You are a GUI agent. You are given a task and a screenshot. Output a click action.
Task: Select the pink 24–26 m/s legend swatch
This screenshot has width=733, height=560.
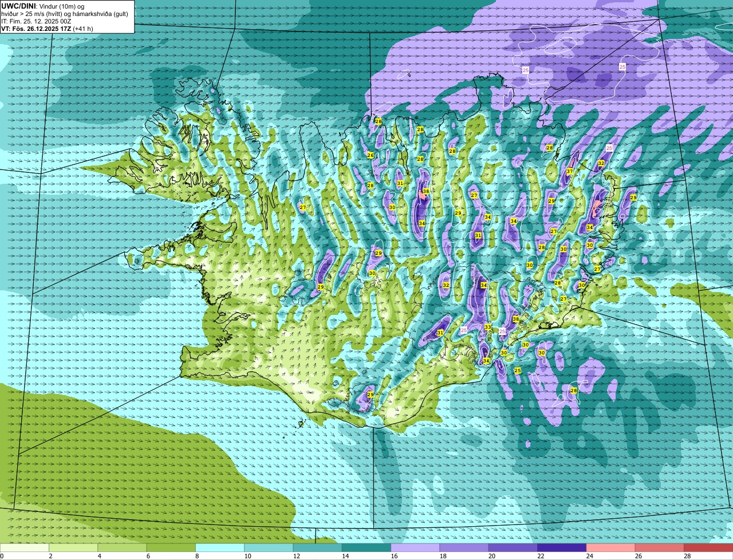point(611,547)
